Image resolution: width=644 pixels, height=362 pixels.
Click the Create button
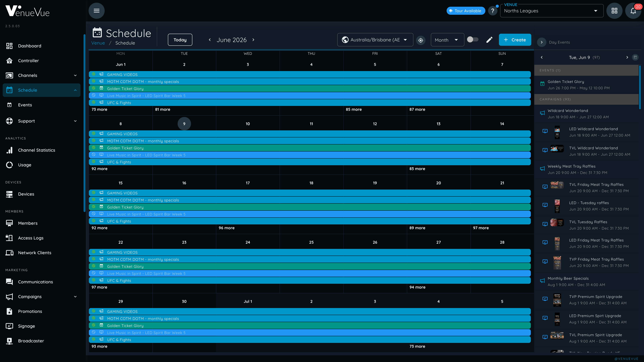click(515, 40)
